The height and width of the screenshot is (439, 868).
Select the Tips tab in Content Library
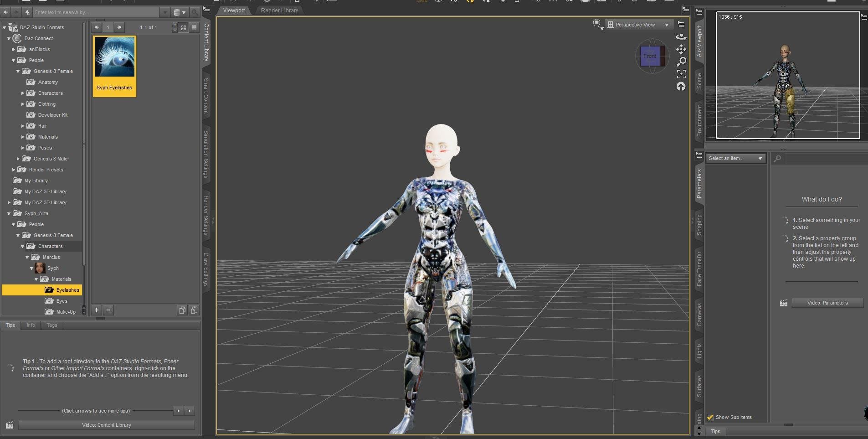(x=10, y=325)
